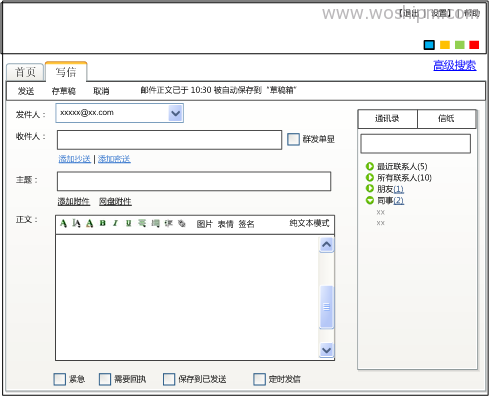
Task: Click the body editor scrollbar thumb
Action: click(x=327, y=307)
